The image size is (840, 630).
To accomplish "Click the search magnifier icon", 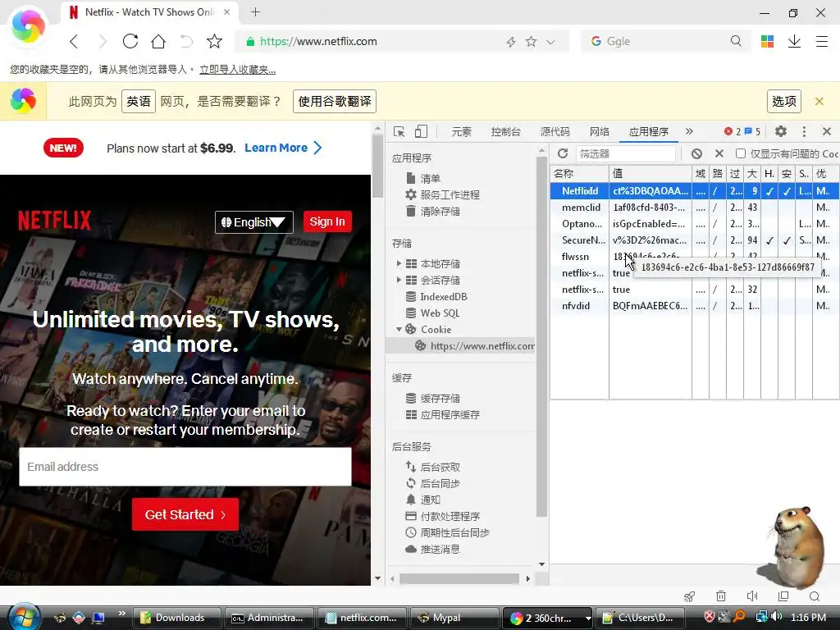I will pyautogui.click(x=736, y=41).
